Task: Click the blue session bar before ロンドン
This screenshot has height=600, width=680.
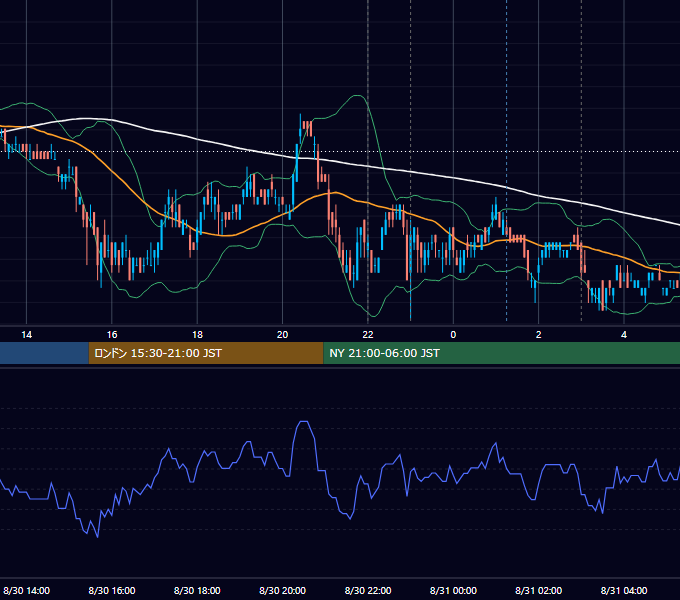Action: (44, 353)
